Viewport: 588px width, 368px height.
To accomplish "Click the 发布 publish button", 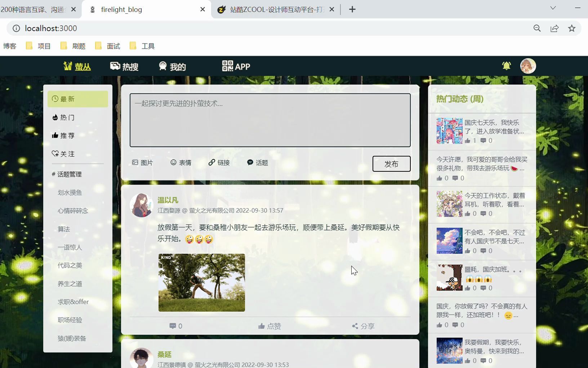I will click(391, 164).
